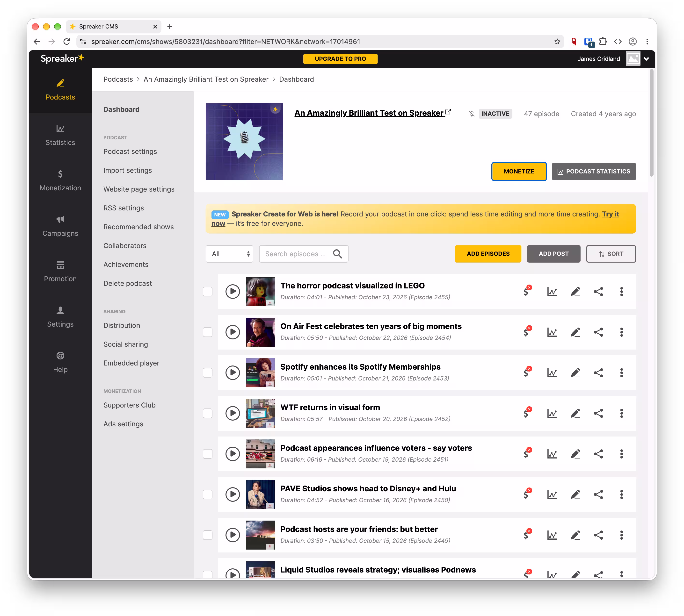Screen dimensions: 684x616
Task: Open Help in the left sidebar
Action: click(x=60, y=362)
